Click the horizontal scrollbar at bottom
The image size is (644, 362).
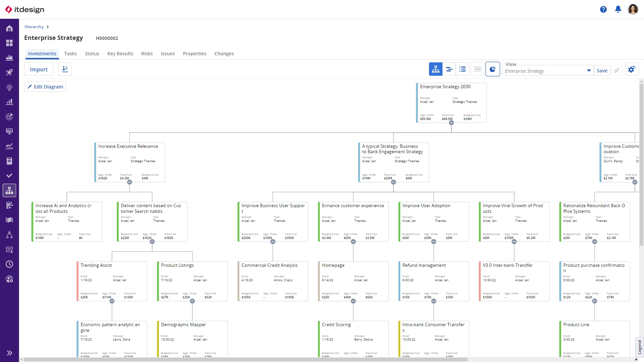(245, 359)
